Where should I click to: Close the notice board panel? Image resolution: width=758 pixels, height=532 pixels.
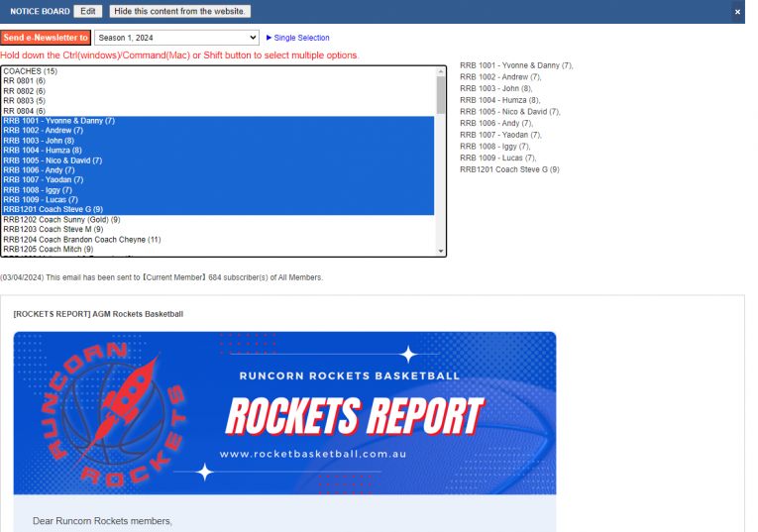[x=737, y=12]
